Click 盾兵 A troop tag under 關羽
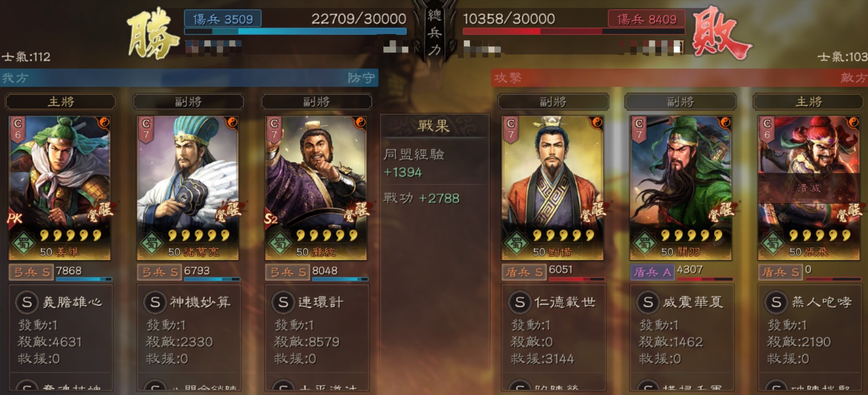This screenshot has width=868, height=395. click(x=652, y=272)
